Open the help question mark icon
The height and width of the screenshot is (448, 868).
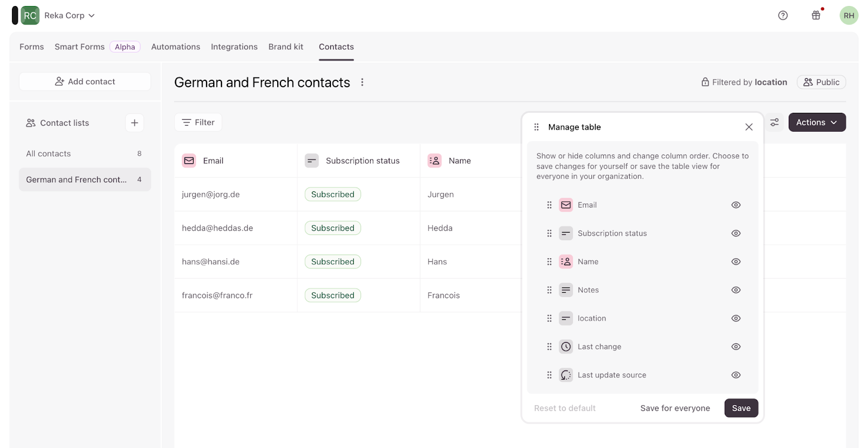tap(782, 15)
